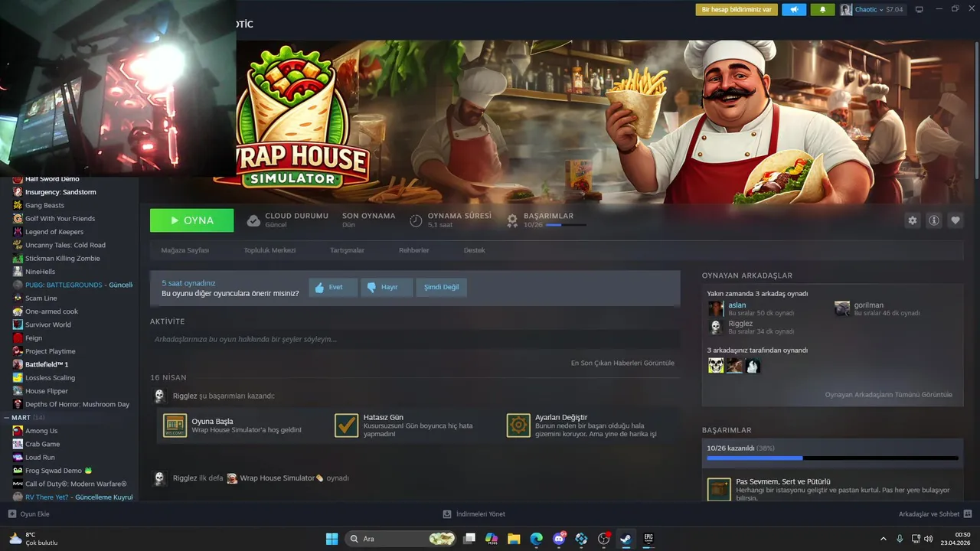Click the Oyun Ekle add game button

pyautogui.click(x=29, y=514)
